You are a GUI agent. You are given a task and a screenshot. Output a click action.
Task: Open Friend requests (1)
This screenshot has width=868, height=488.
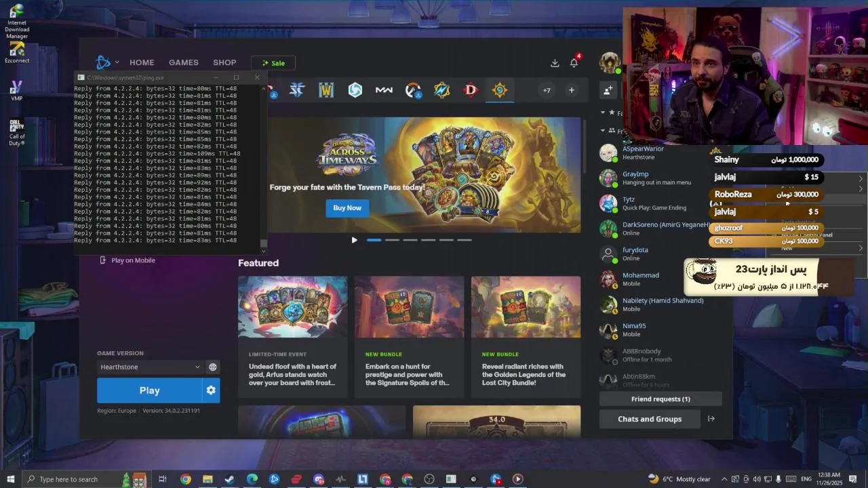coord(660,399)
